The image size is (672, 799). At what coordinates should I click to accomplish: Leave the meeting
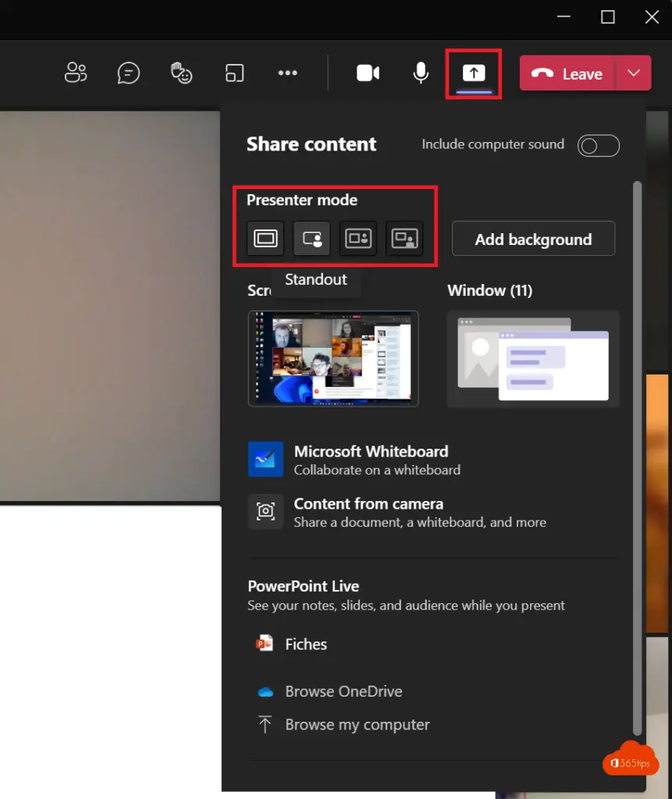567,73
